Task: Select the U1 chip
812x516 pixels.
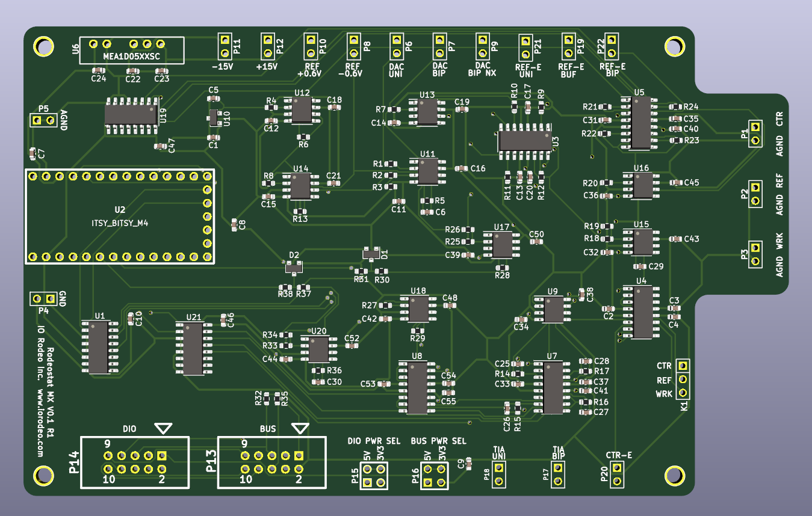Action: (99, 347)
